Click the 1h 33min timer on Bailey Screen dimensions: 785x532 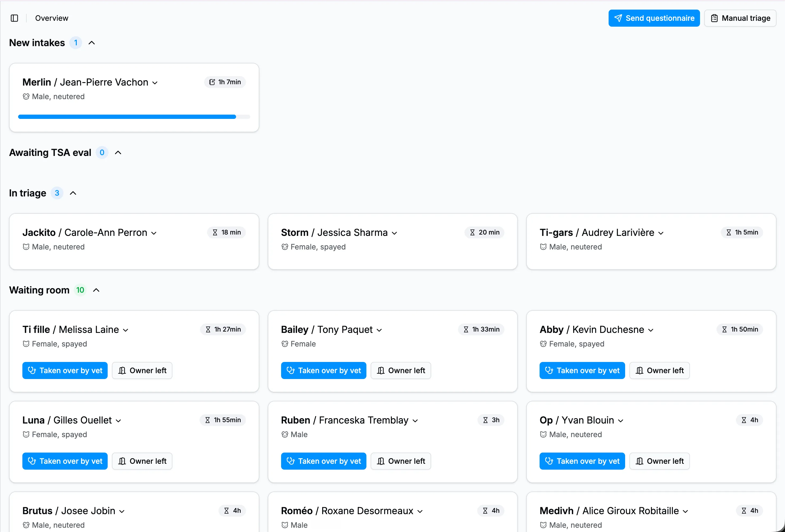pyautogui.click(x=481, y=329)
